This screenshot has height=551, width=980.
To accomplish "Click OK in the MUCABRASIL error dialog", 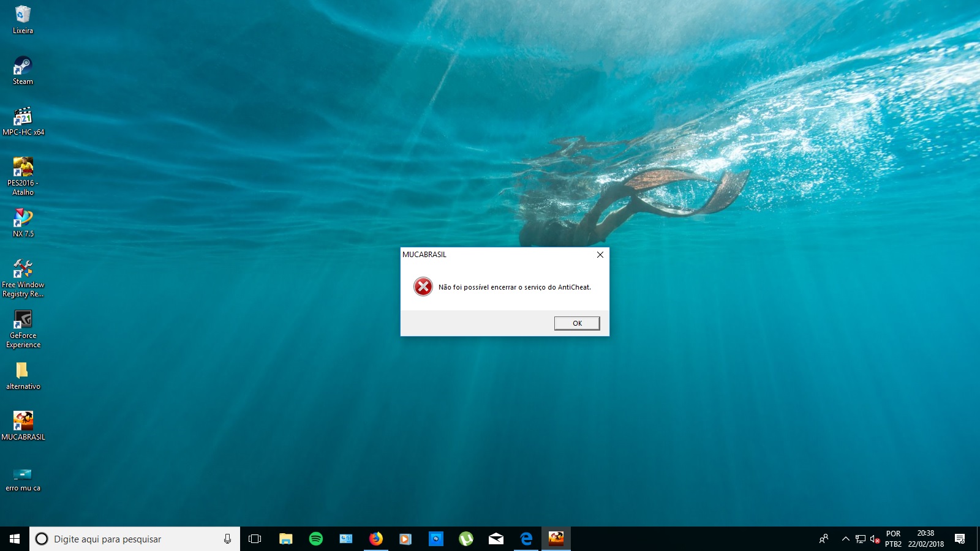I will (x=576, y=323).
